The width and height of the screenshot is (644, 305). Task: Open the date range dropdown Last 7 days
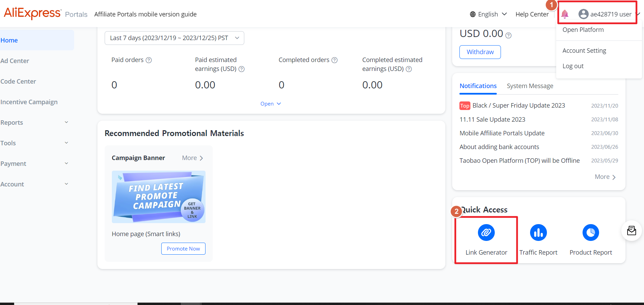pos(174,38)
